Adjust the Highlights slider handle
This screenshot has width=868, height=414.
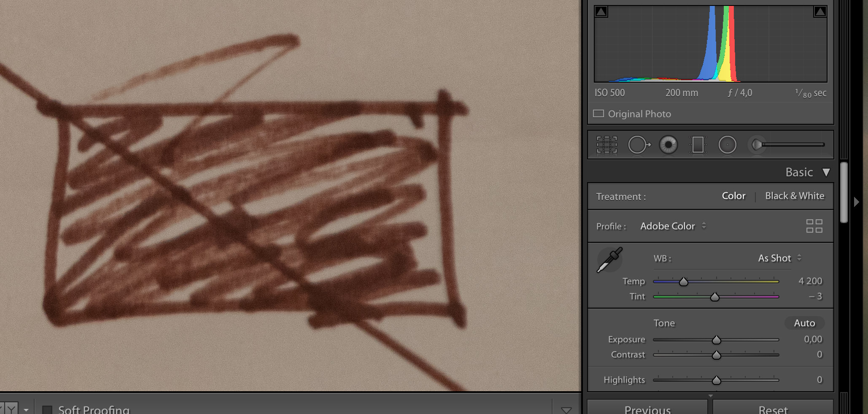(x=716, y=380)
